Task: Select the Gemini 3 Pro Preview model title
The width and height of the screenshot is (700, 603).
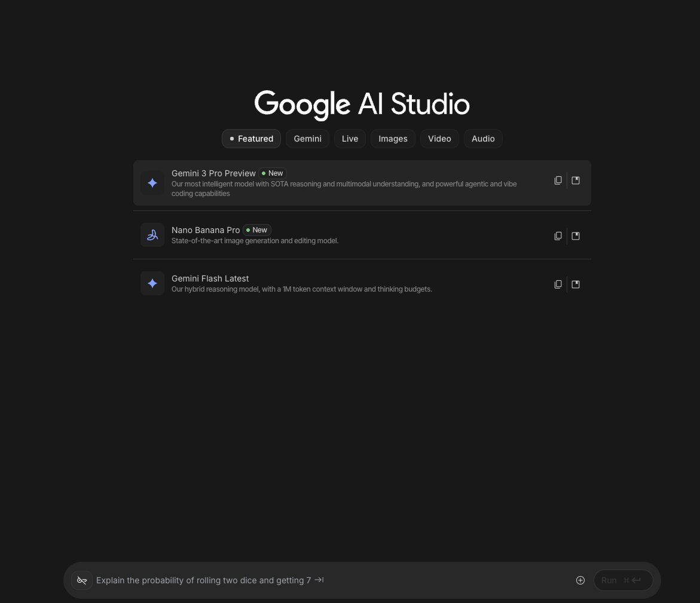Action: pyautogui.click(x=213, y=173)
